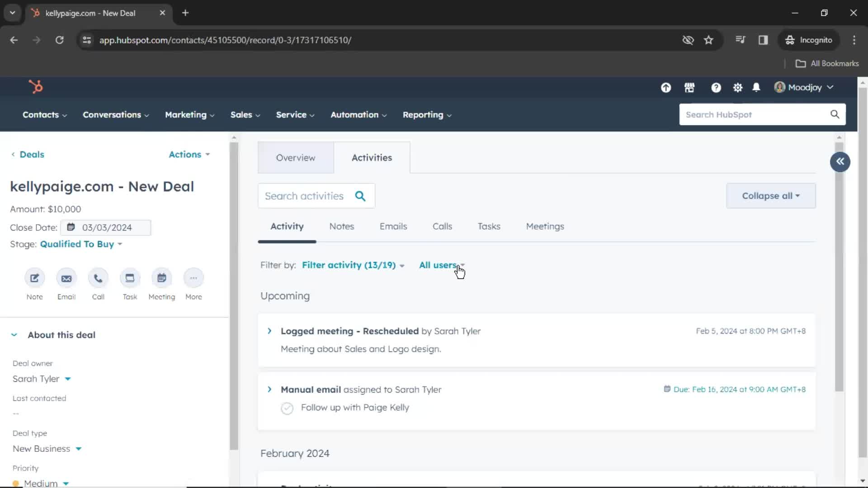Open the Reporting menu

click(x=427, y=115)
